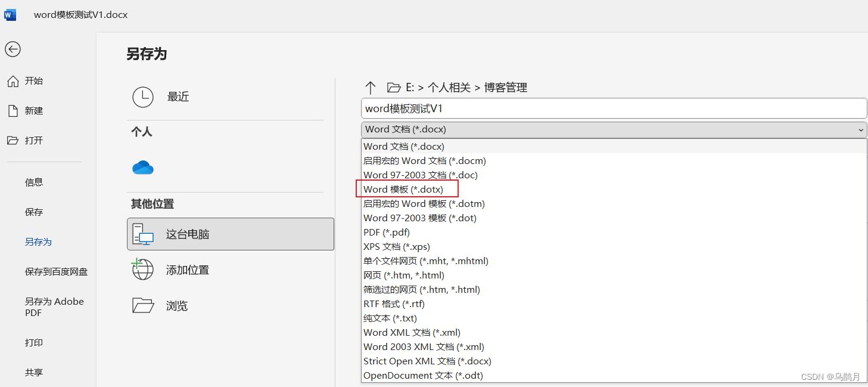Select 这台电脑 as save location
The height and width of the screenshot is (387, 868).
point(231,234)
